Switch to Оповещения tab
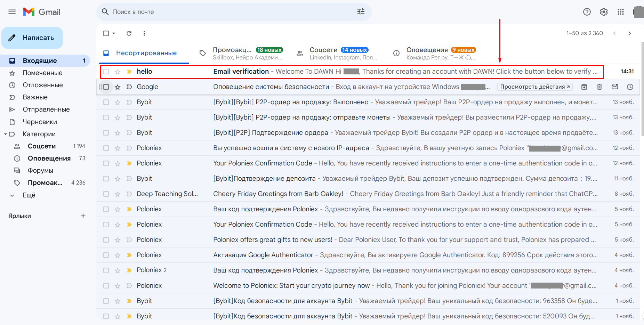 pos(435,53)
